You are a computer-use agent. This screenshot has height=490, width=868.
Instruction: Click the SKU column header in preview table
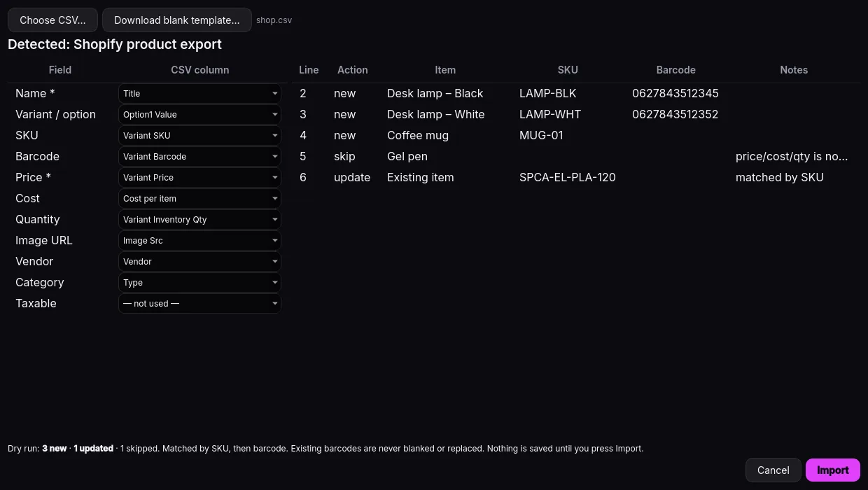(x=568, y=70)
